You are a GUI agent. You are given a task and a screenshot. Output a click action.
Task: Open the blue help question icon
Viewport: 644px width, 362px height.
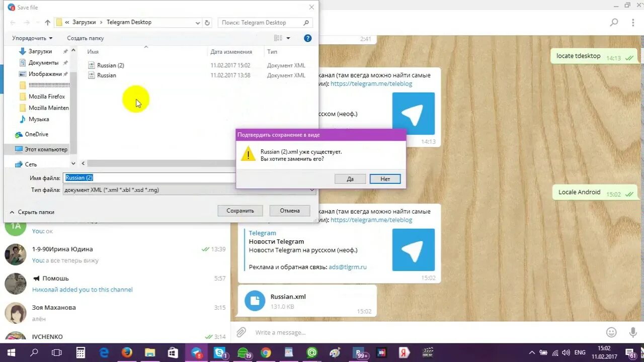[308, 38]
